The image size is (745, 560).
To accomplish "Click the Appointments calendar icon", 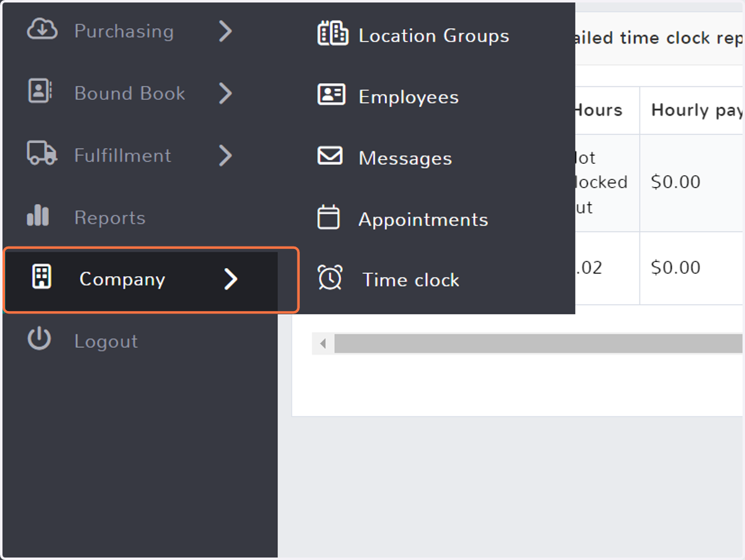I will pos(328,217).
